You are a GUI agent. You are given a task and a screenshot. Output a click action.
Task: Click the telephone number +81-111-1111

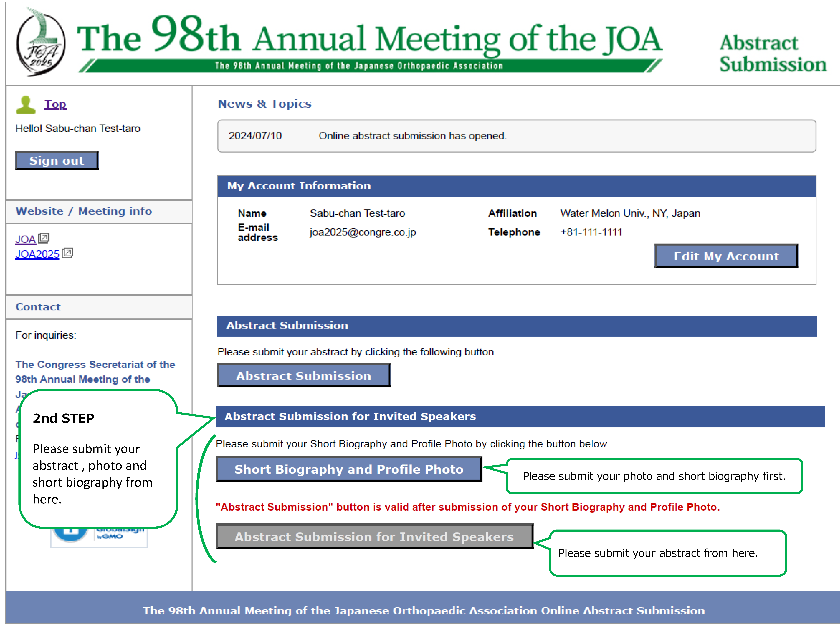591,232
